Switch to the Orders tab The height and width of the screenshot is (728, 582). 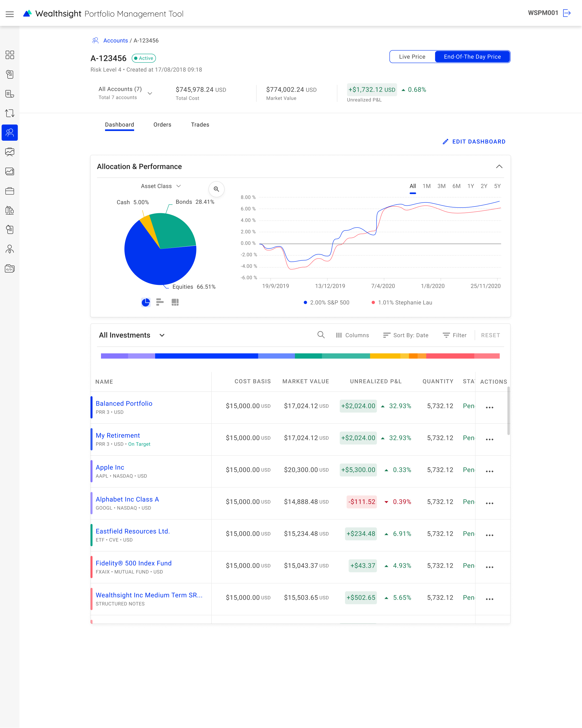pyautogui.click(x=162, y=125)
